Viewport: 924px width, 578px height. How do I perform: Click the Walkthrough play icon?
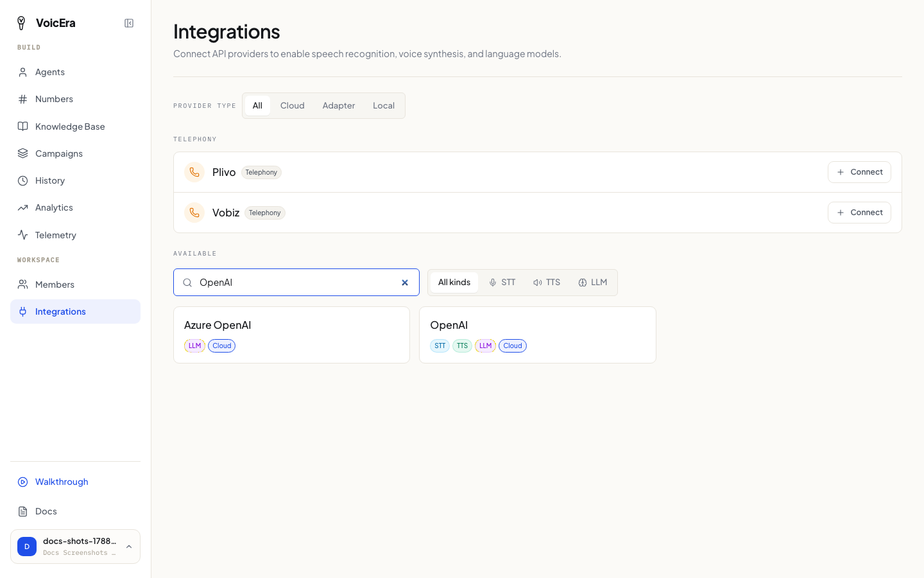click(x=23, y=482)
